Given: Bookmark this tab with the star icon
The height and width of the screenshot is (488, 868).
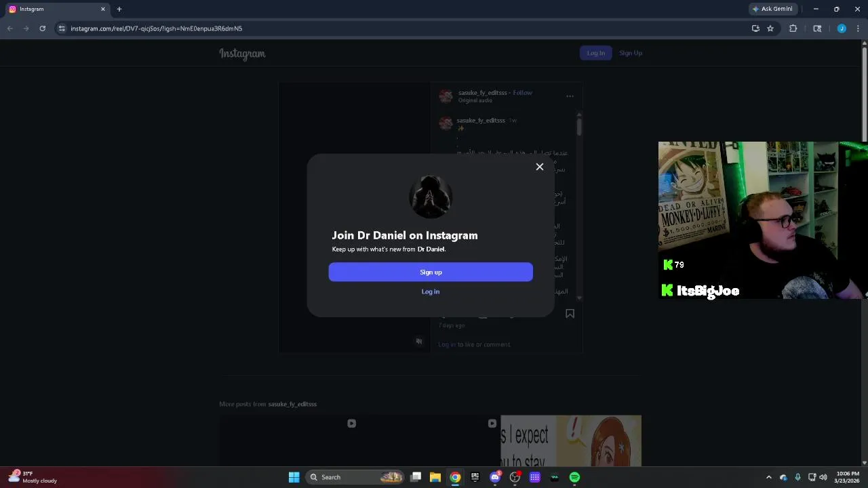Looking at the screenshot, I should pyautogui.click(x=770, y=28).
